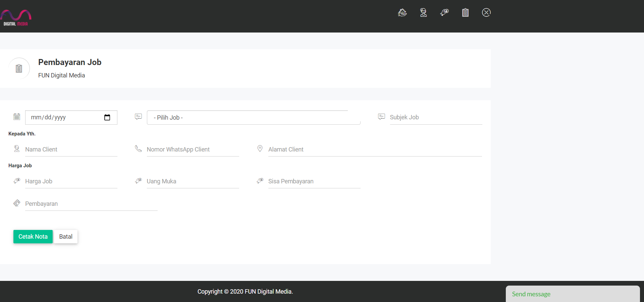Viewport: 644px width, 302px height.
Task: Open the client person icon in navbar
Action: 423,13
